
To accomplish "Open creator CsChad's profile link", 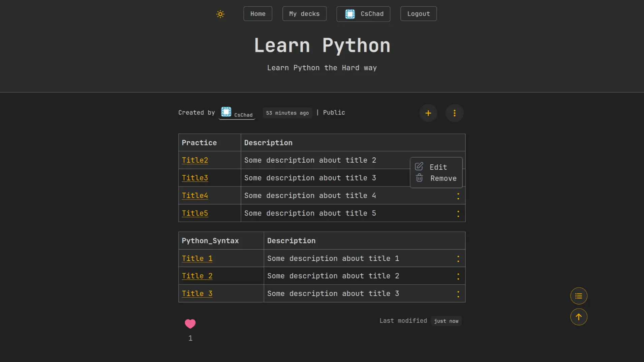I will tap(237, 113).
